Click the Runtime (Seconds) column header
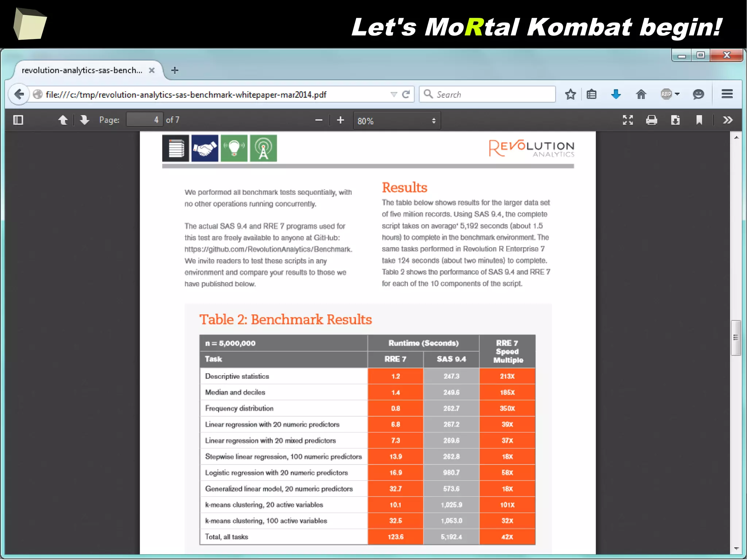 point(423,343)
